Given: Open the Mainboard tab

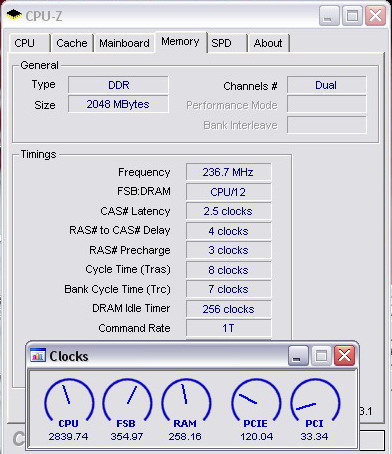Looking at the screenshot, I should tap(124, 43).
